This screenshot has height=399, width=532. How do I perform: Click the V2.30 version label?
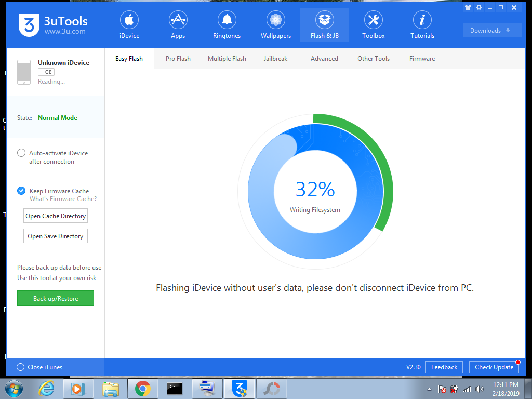click(413, 367)
